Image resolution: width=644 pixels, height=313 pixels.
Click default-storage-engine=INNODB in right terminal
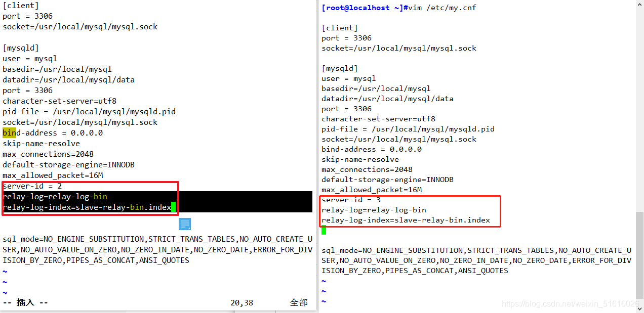387,180
